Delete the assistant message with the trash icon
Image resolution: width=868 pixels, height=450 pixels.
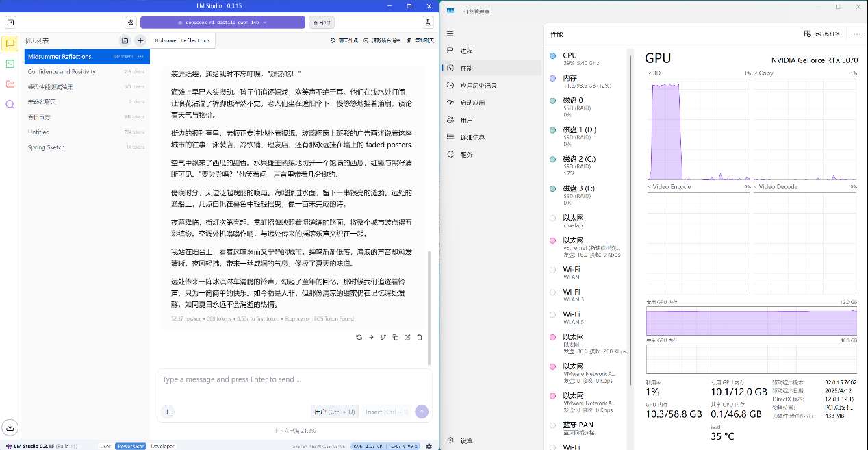coord(420,337)
